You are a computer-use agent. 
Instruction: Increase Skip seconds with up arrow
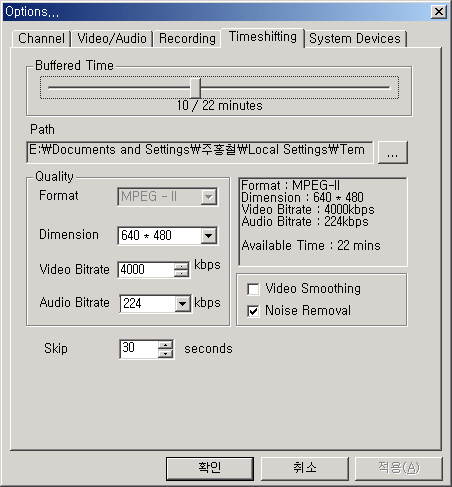pyautogui.click(x=165, y=345)
